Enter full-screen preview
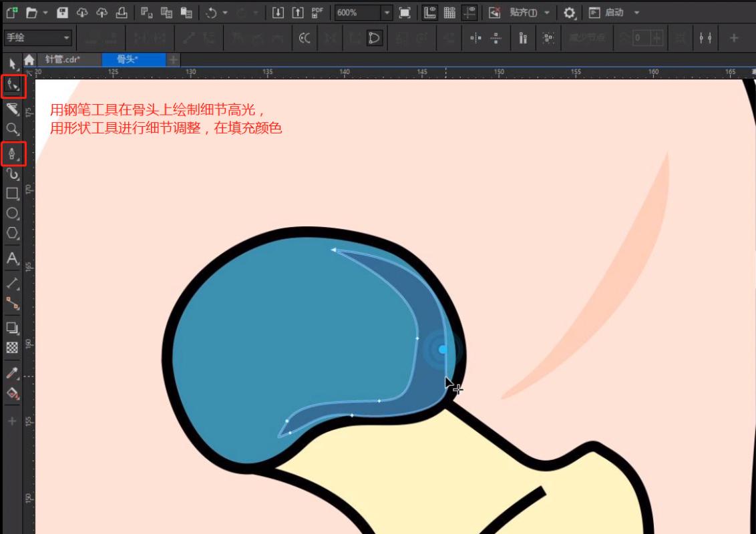 click(405, 13)
